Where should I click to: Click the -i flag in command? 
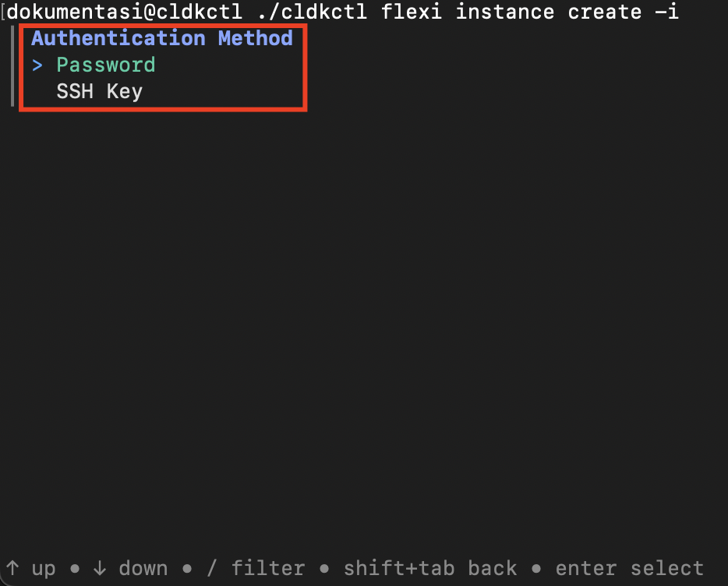point(666,12)
